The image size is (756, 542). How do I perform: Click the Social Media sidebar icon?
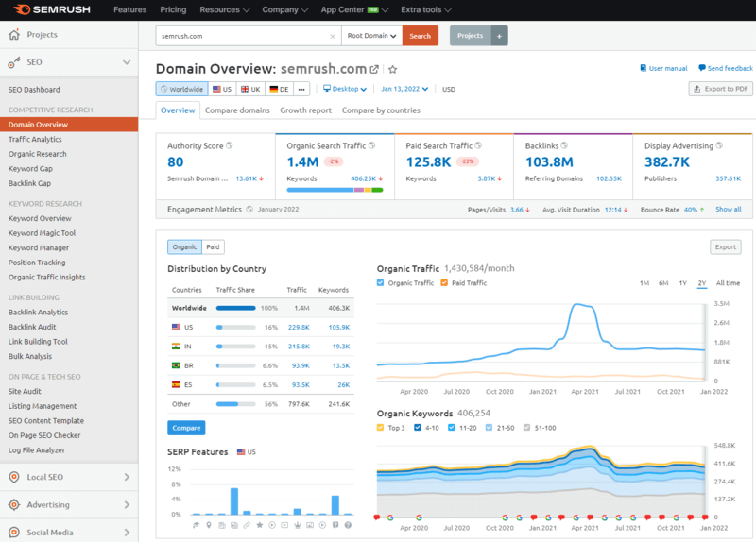[14, 533]
